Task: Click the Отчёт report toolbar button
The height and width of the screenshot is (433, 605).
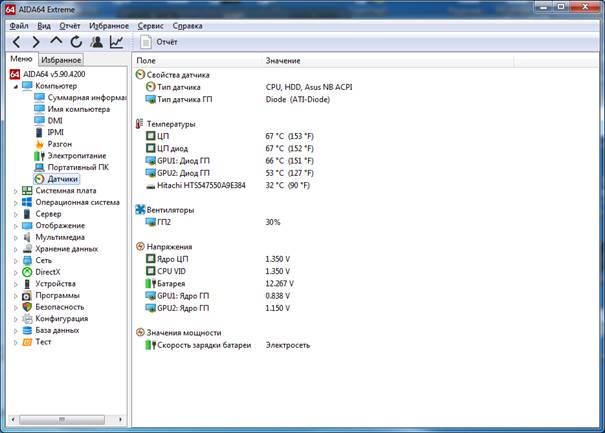Action: tap(159, 42)
